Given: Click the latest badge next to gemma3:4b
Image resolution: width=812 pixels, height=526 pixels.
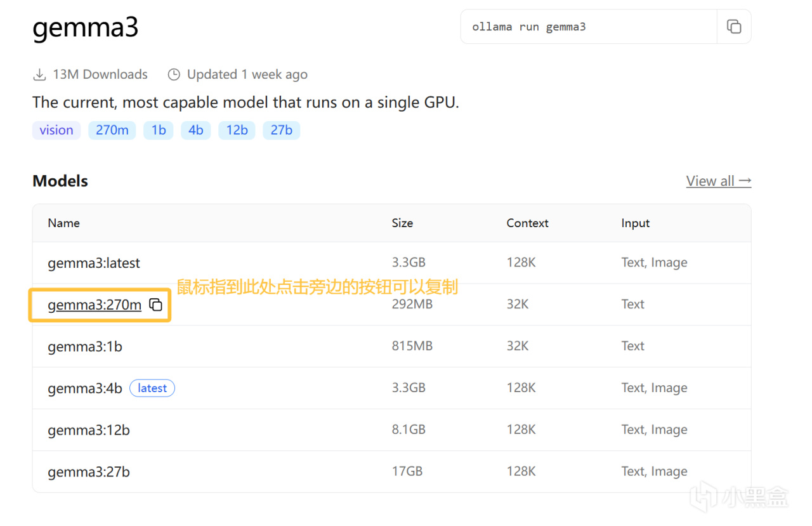Looking at the screenshot, I should pos(152,388).
